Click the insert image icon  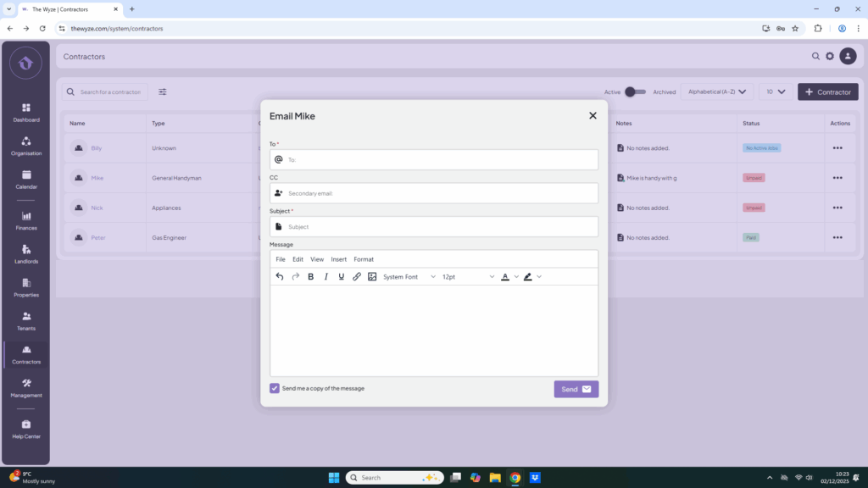372,277
